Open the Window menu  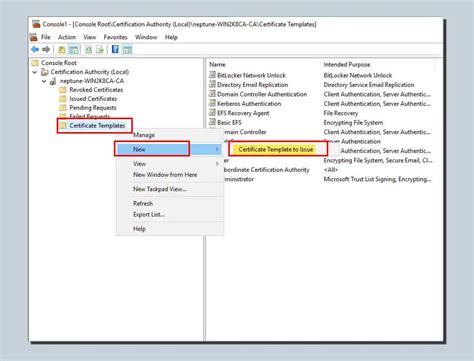(x=146, y=37)
